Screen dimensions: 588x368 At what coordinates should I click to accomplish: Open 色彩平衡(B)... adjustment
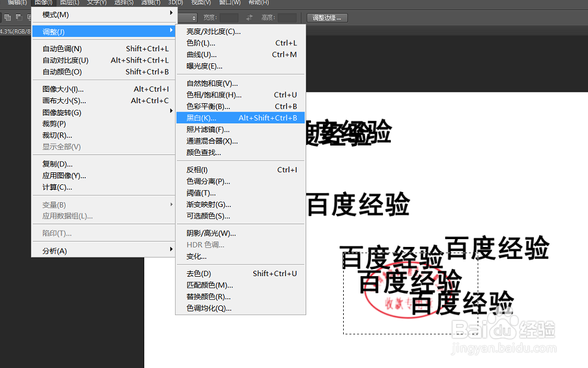(240, 106)
